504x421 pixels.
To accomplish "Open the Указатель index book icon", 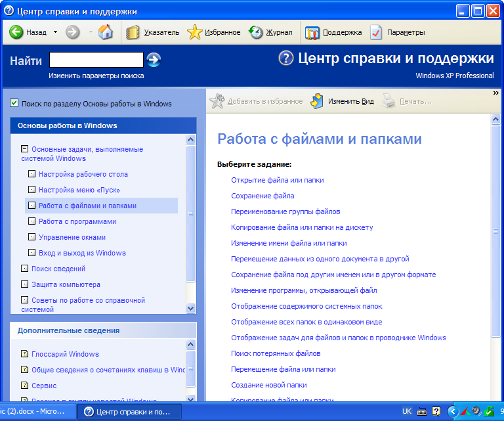I will (x=133, y=32).
